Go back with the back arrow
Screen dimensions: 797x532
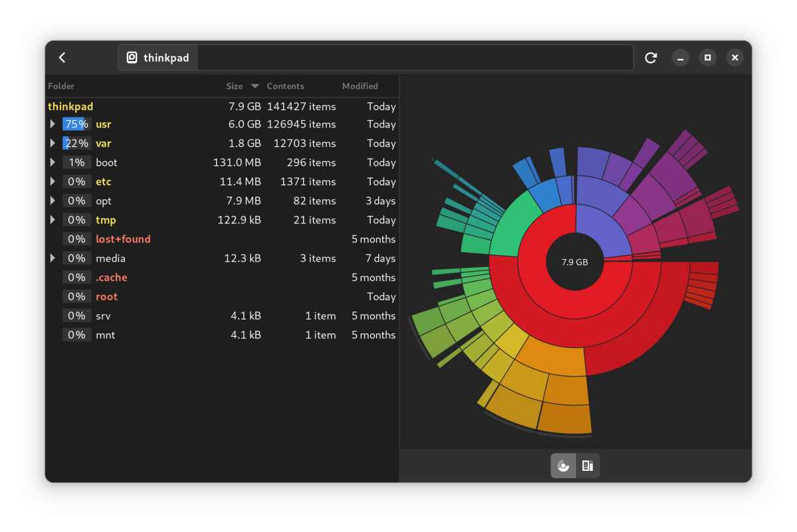pos(62,57)
